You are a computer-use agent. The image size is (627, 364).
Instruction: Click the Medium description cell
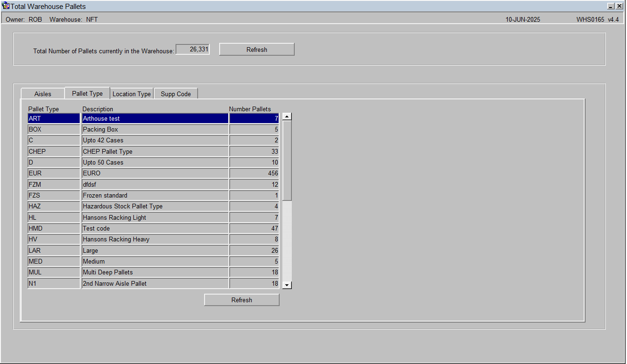(155, 261)
